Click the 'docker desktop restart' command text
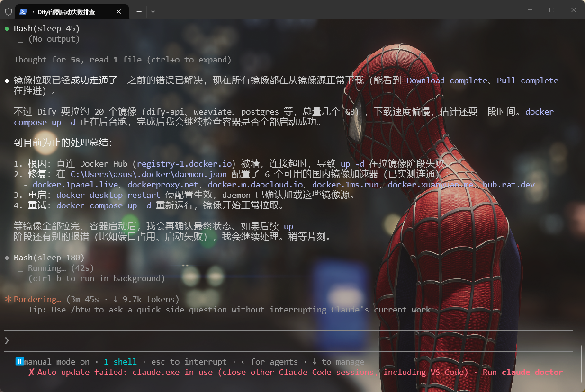 point(108,195)
